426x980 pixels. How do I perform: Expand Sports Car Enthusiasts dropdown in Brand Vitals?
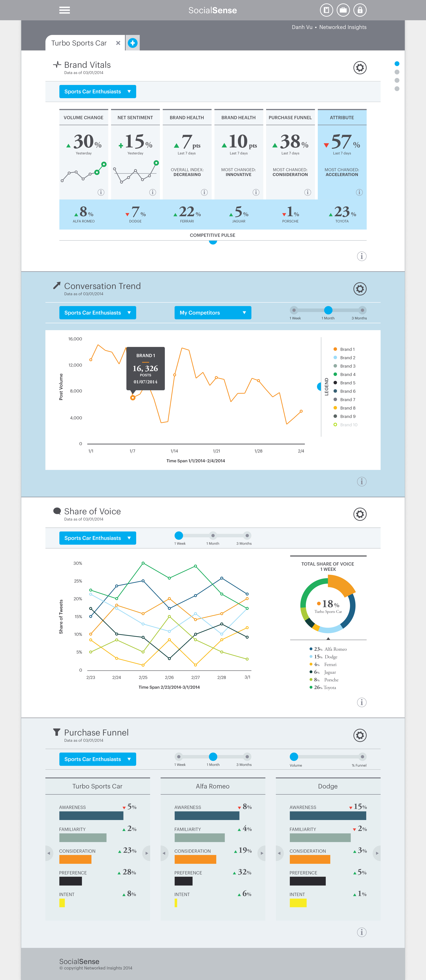pos(98,91)
